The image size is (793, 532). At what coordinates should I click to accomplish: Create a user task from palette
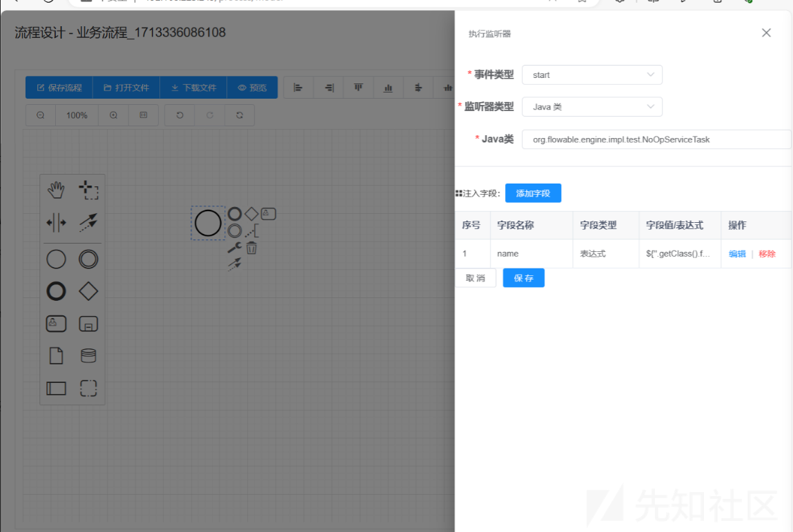pos(56,324)
